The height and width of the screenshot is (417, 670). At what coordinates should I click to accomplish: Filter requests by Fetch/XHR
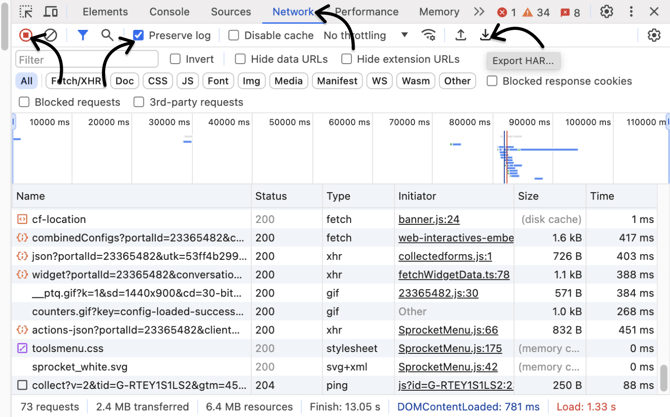76,81
